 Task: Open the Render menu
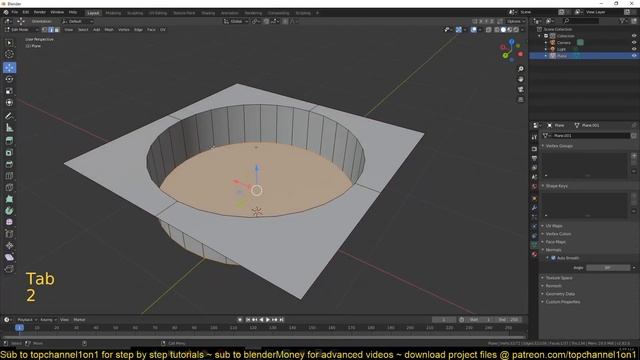(x=40, y=12)
